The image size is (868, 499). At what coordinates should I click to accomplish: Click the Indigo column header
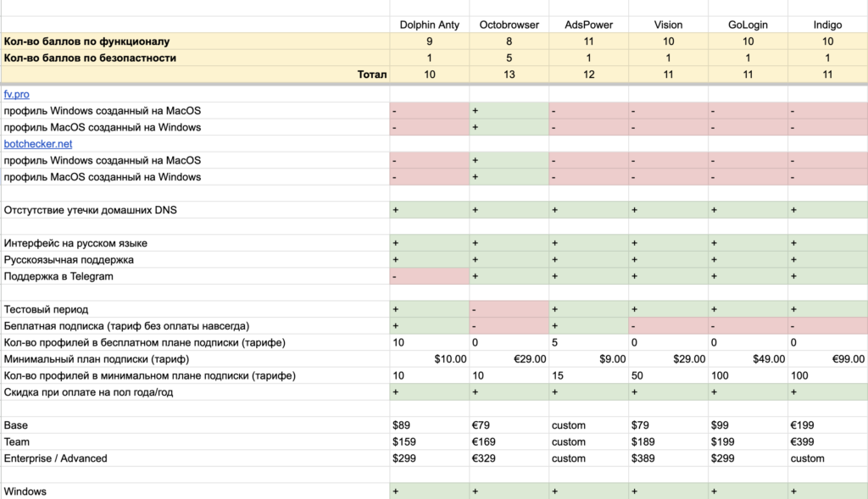pos(827,25)
